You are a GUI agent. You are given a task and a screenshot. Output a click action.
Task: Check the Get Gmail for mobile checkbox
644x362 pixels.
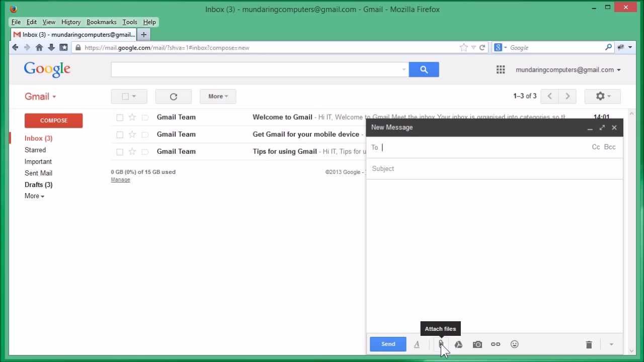click(120, 135)
